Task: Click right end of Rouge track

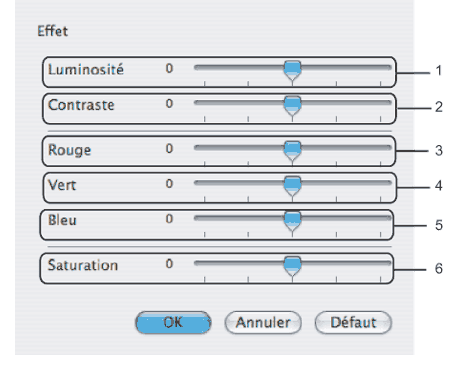Action: pos(389,148)
